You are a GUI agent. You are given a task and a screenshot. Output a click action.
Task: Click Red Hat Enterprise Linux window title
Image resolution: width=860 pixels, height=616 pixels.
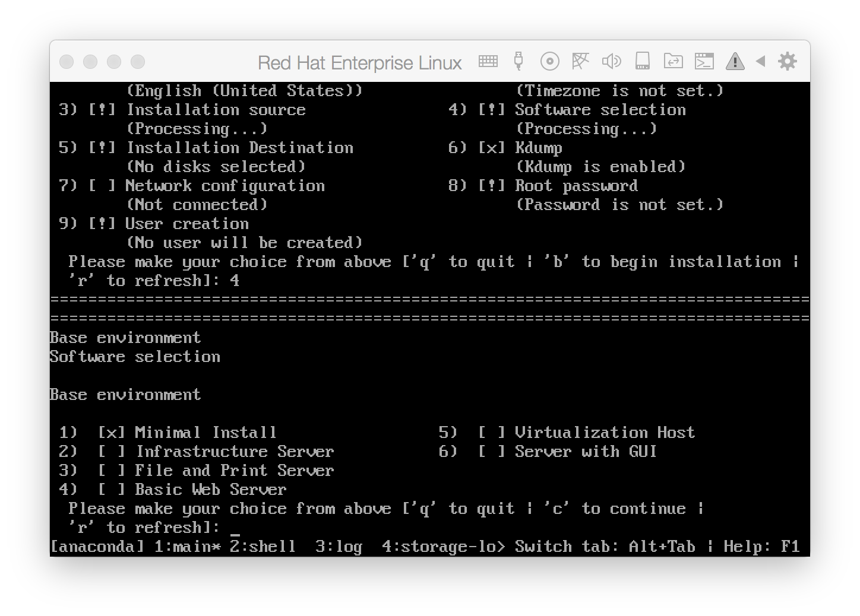(359, 63)
